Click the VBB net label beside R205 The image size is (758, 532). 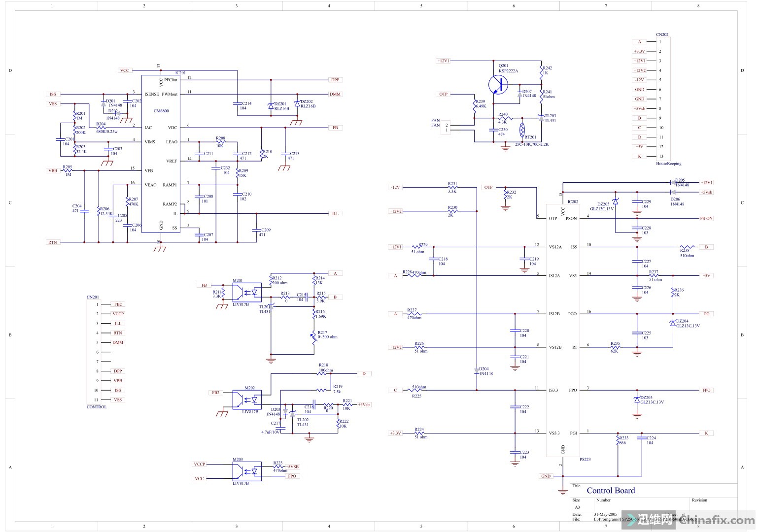click(x=53, y=170)
